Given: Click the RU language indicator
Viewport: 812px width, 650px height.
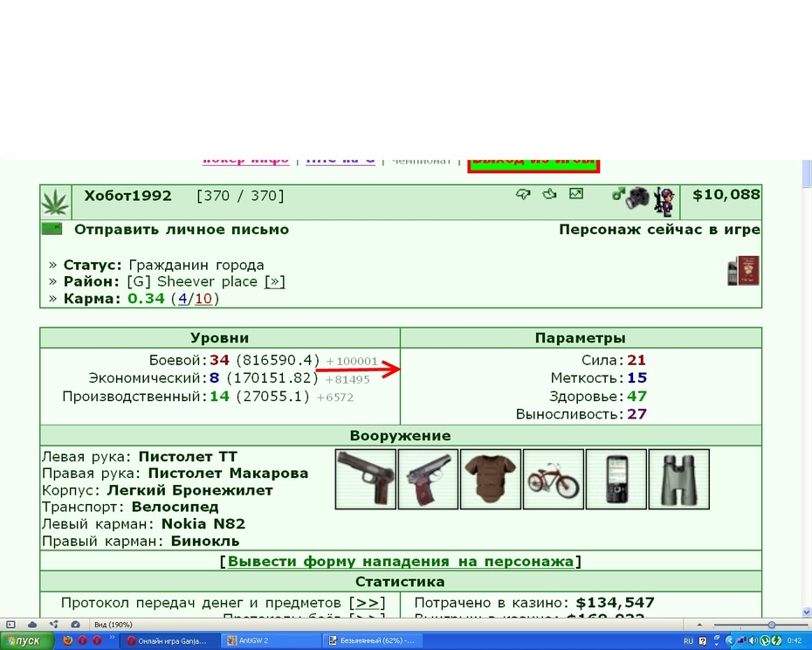Looking at the screenshot, I should pyautogui.click(x=688, y=641).
